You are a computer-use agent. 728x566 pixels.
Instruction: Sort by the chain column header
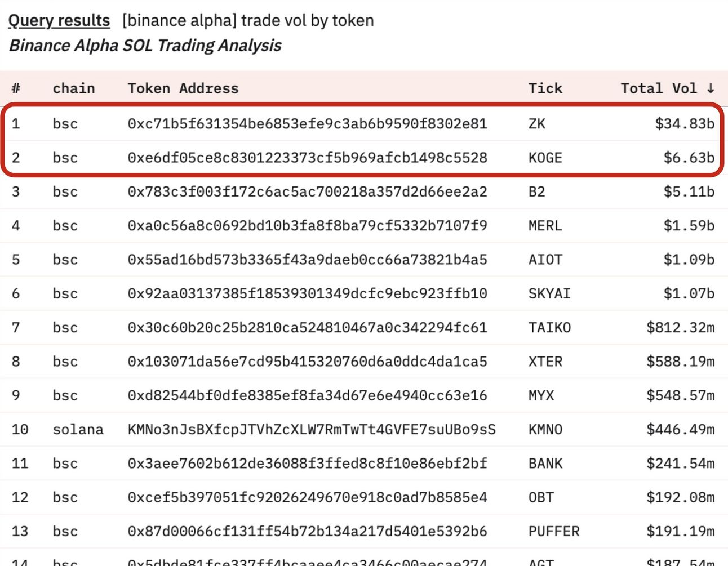click(74, 88)
